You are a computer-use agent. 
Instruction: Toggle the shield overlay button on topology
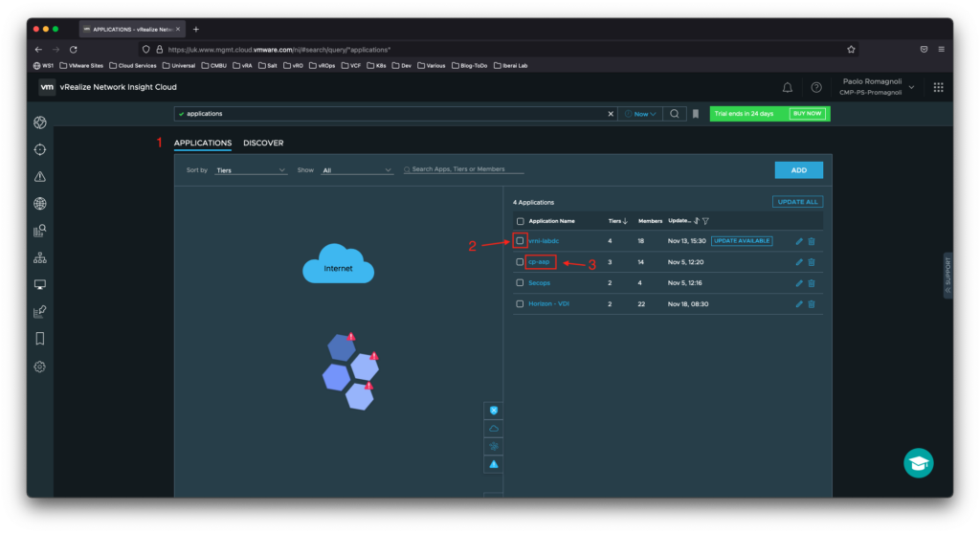pyautogui.click(x=494, y=411)
